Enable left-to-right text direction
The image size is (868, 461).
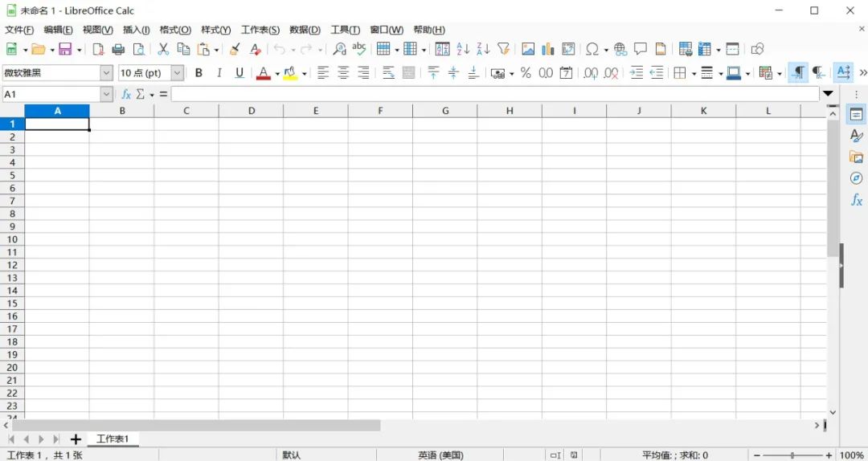click(798, 72)
